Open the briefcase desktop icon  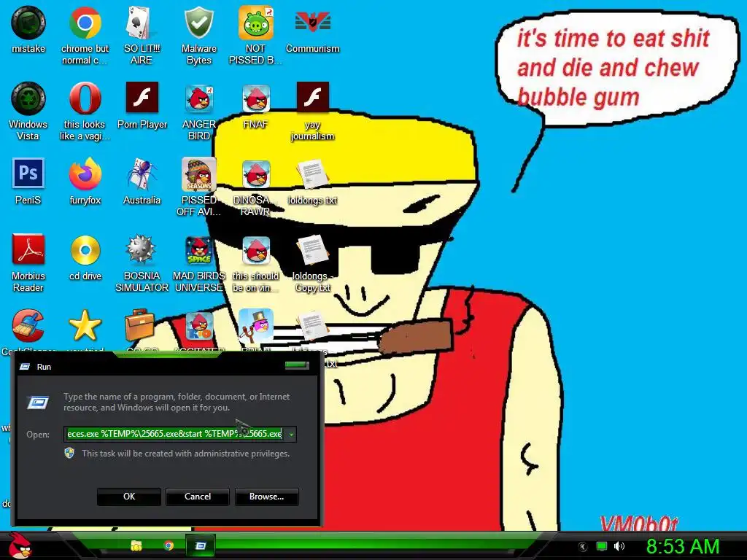tap(142, 326)
